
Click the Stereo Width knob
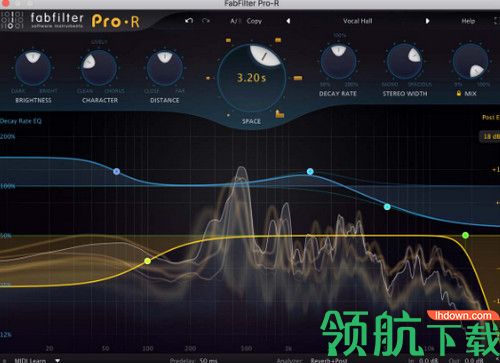click(x=404, y=62)
